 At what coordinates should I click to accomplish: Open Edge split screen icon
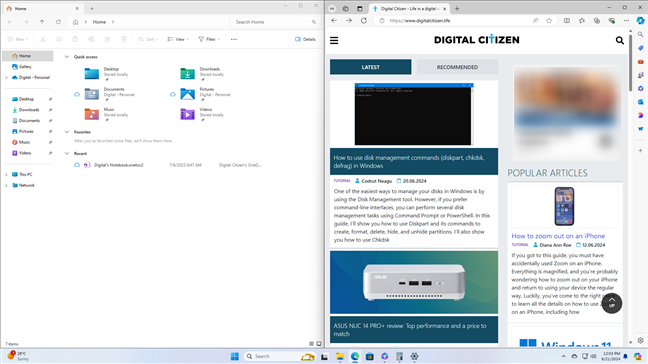[x=567, y=21]
